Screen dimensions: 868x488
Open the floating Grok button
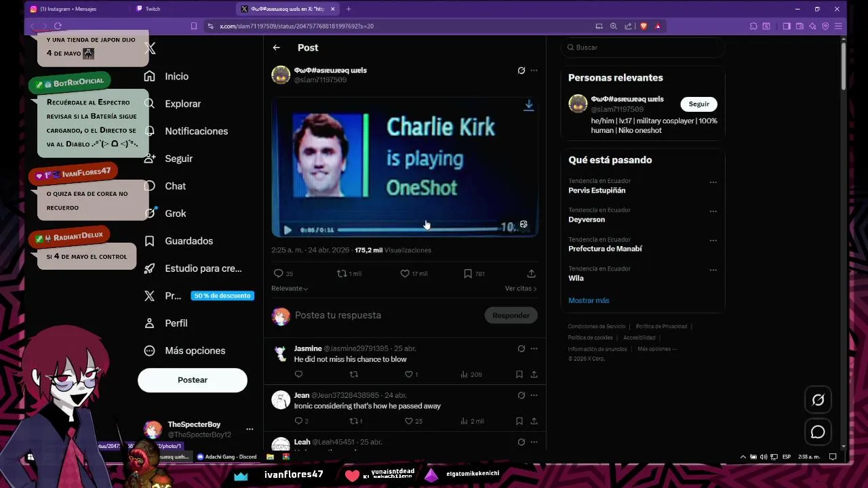[x=818, y=400]
